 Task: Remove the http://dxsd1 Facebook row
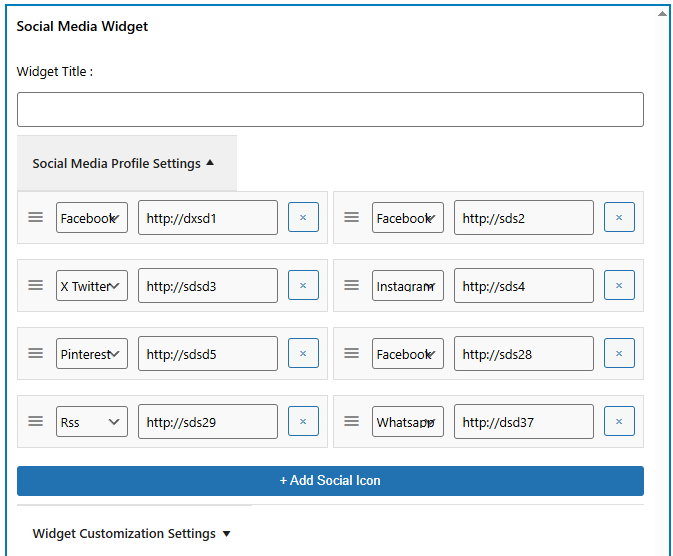point(303,218)
